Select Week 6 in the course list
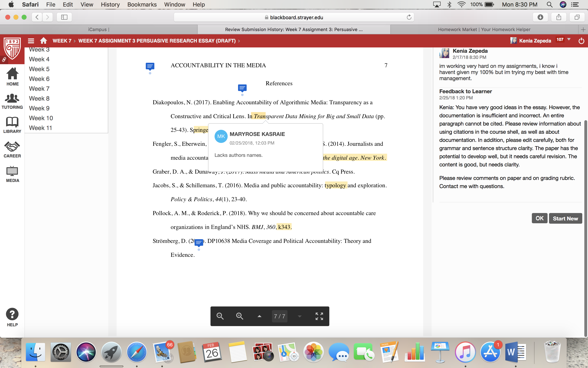The image size is (588, 368). (39, 79)
